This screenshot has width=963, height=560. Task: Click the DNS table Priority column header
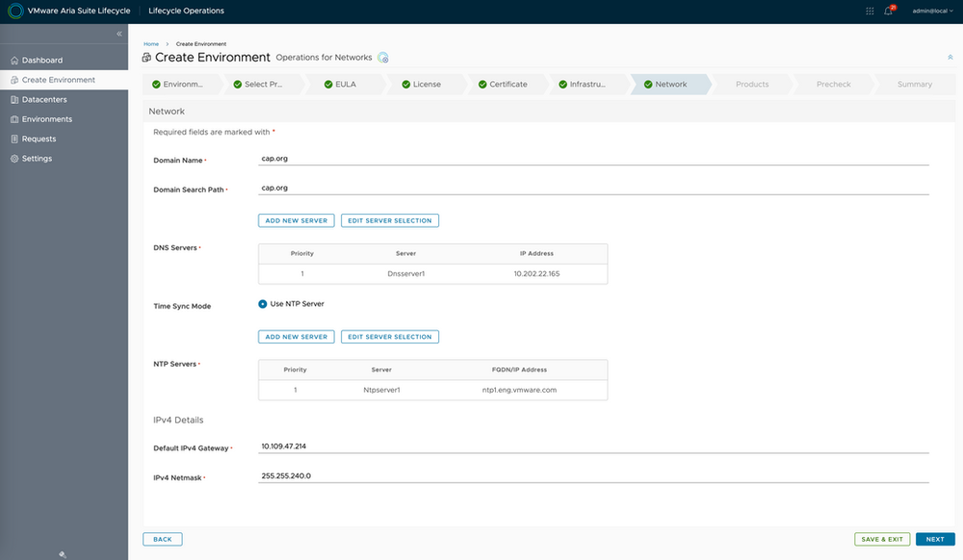(302, 253)
